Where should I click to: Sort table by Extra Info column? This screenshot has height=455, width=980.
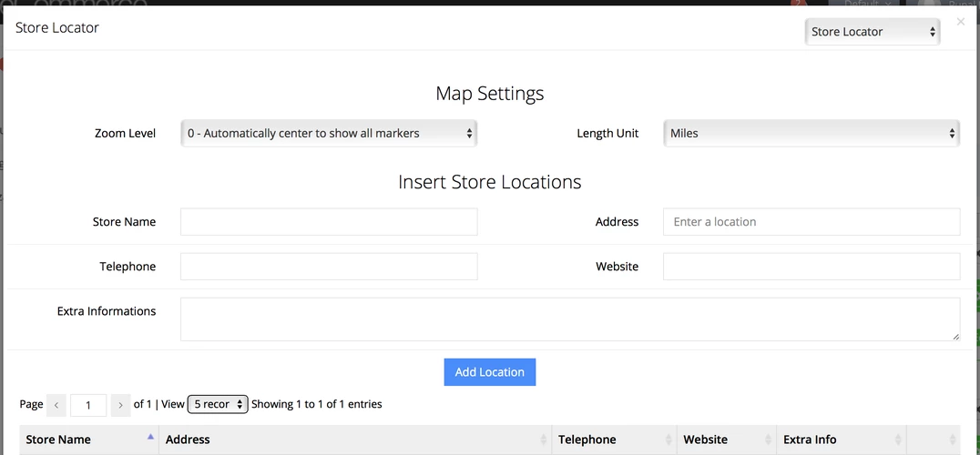tap(842, 440)
